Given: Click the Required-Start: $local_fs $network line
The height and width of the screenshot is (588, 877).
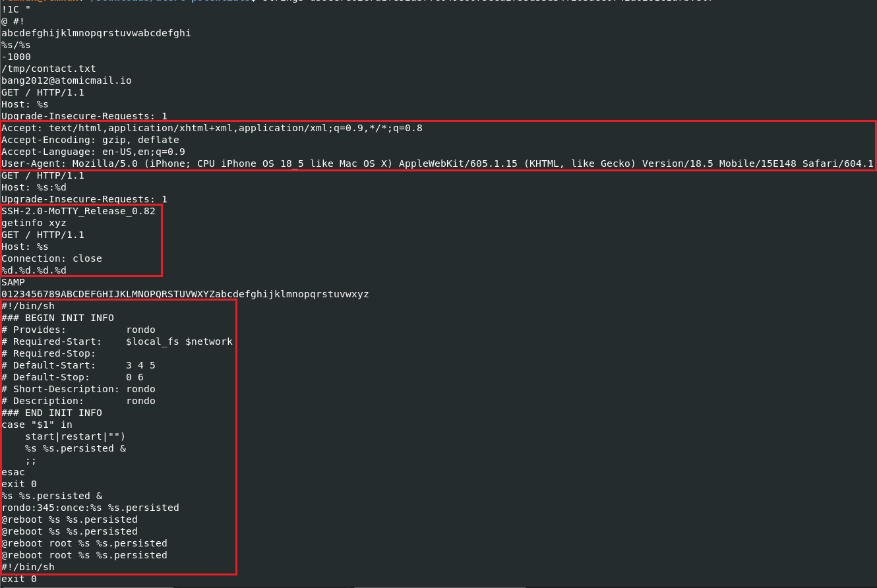Looking at the screenshot, I should point(117,341).
